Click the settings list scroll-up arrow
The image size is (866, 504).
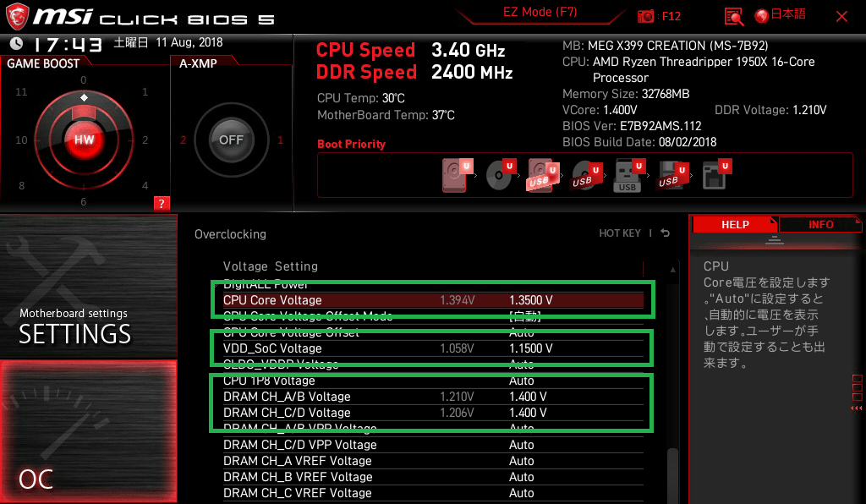(x=672, y=270)
